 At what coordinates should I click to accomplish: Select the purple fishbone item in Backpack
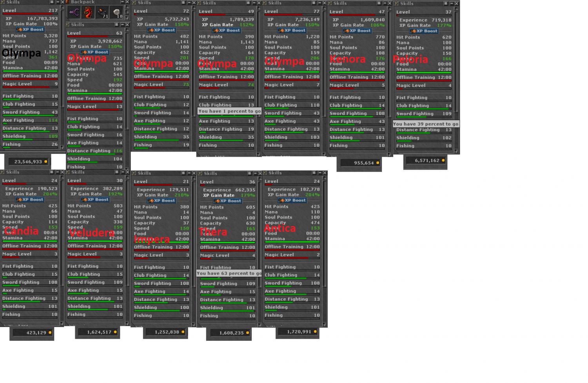(74, 13)
